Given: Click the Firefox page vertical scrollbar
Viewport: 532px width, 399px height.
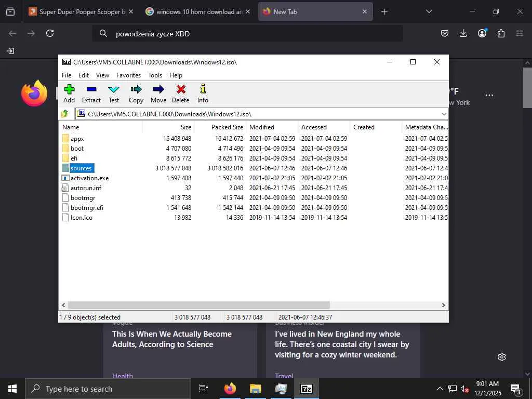Looking at the screenshot, I should tap(527, 87).
